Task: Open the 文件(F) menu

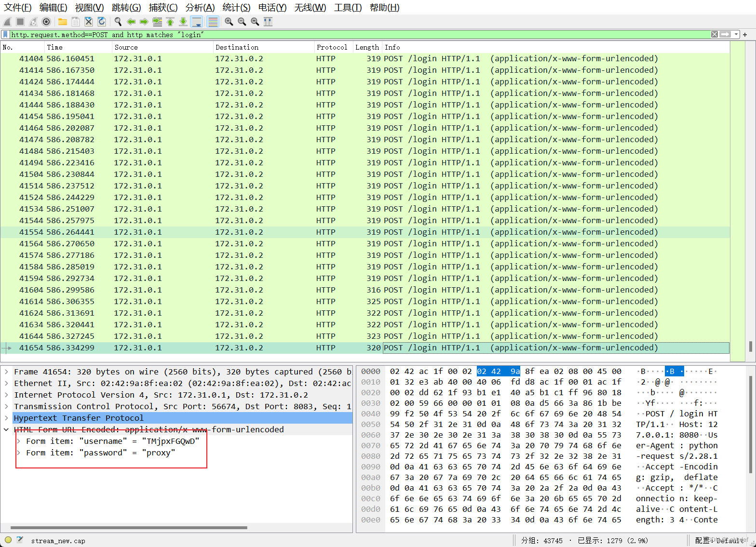Action: [18, 7]
